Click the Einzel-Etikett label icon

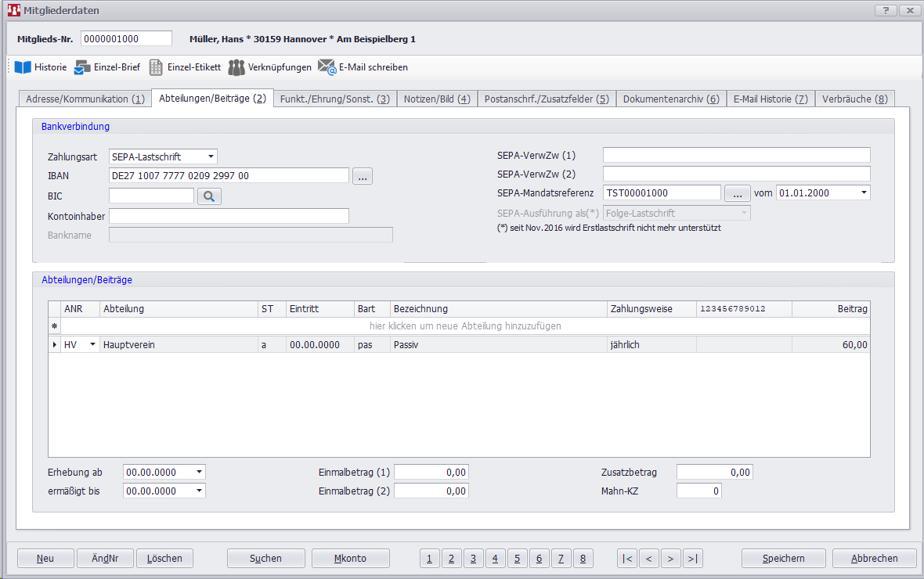156,67
